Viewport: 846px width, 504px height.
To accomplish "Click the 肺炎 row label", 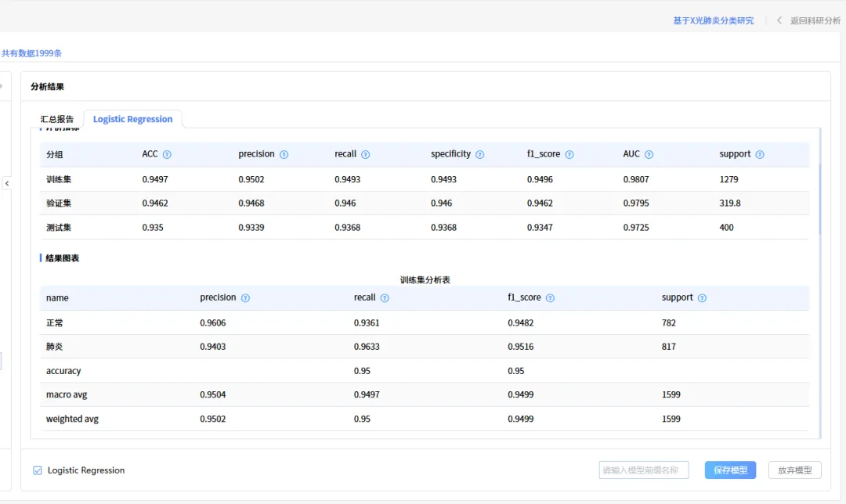I will [55, 347].
